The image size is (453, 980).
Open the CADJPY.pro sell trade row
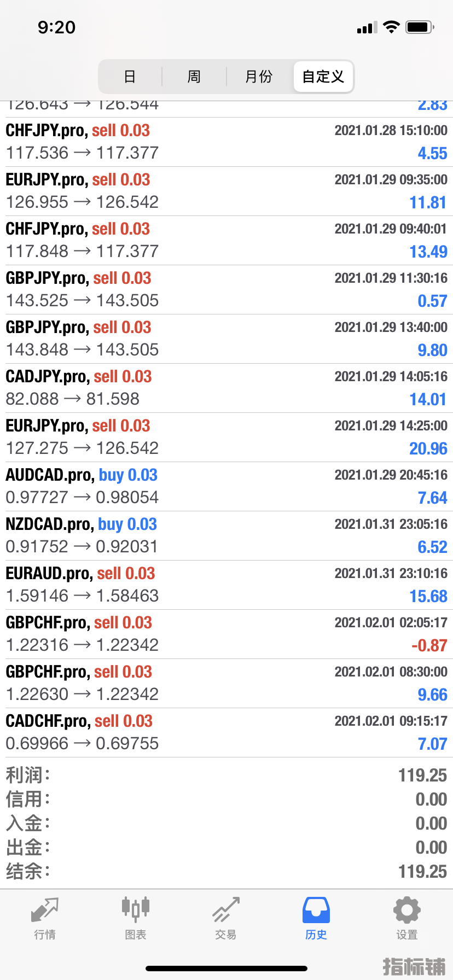pos(226,388)
